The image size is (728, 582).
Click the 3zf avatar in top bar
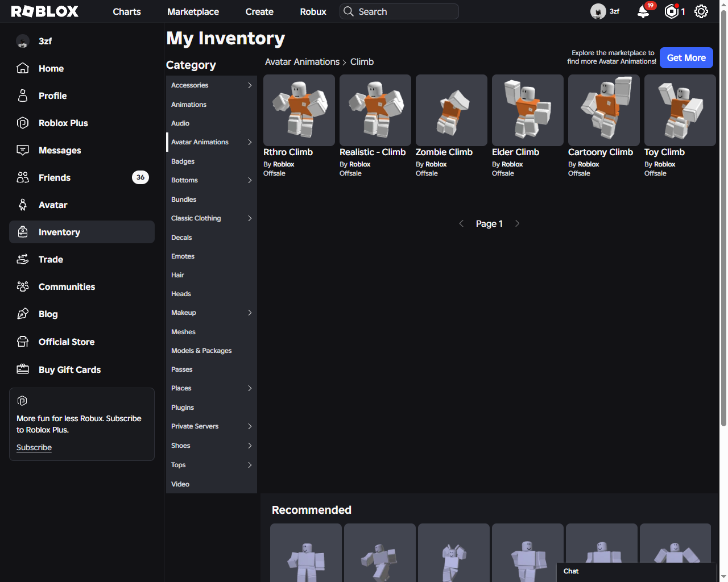[x=598, y=11]
